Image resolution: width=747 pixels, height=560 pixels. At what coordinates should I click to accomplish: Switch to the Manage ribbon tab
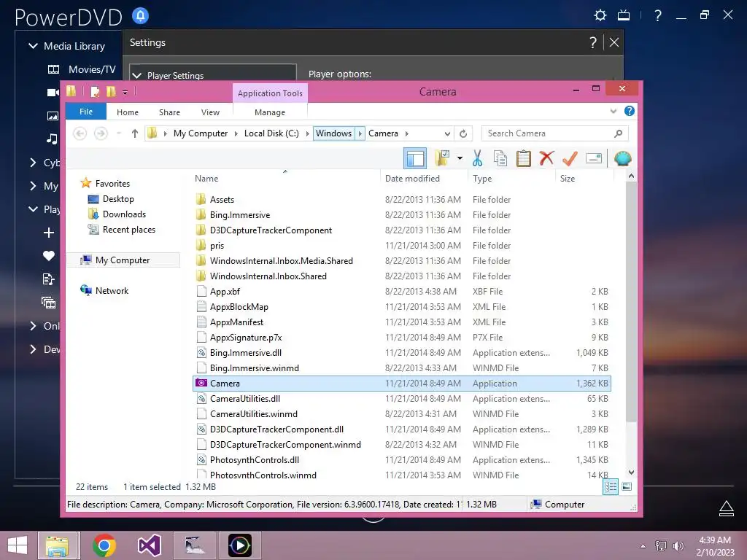point(270,112)
